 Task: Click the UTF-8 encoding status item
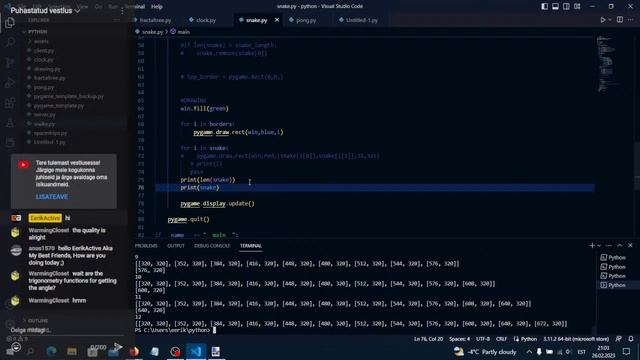pos(483,339)
